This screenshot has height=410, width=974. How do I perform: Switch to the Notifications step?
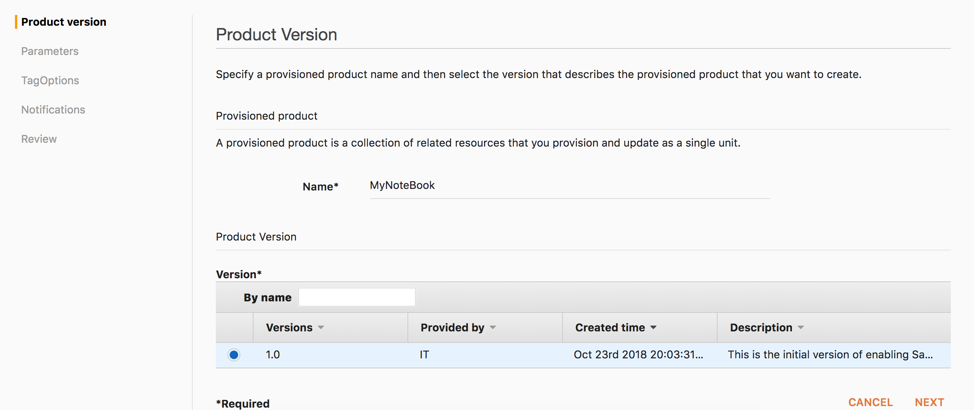53,110
